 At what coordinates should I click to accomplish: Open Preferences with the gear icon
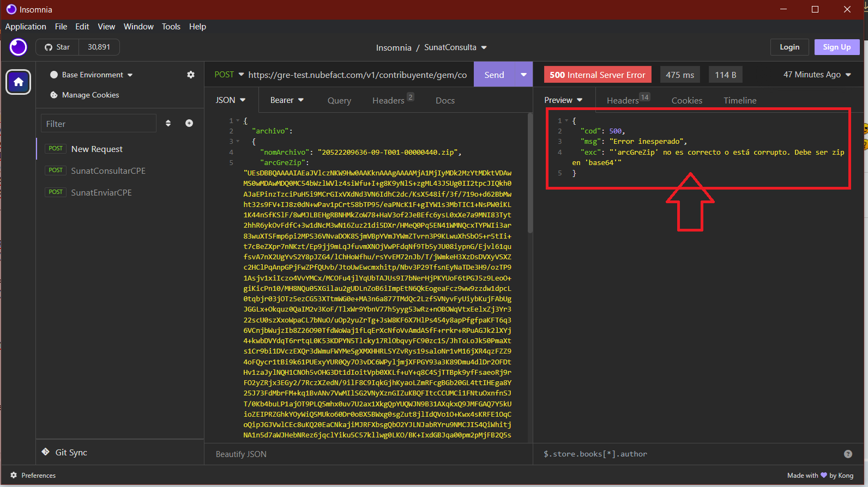[14, 475]
